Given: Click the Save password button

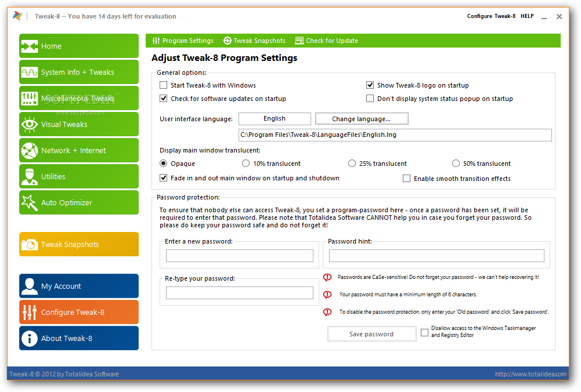Looking at the screenshot, I should (371, 334).
